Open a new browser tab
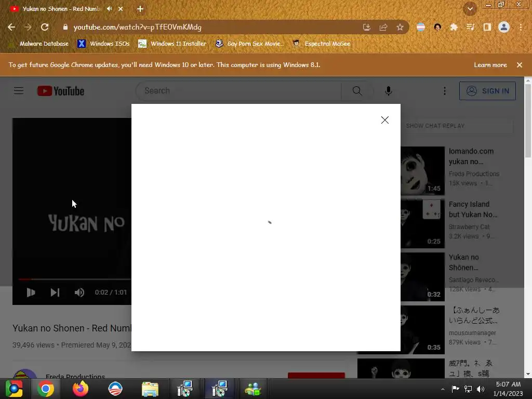This screenshot has height=399, width=532. pos(140,9)
